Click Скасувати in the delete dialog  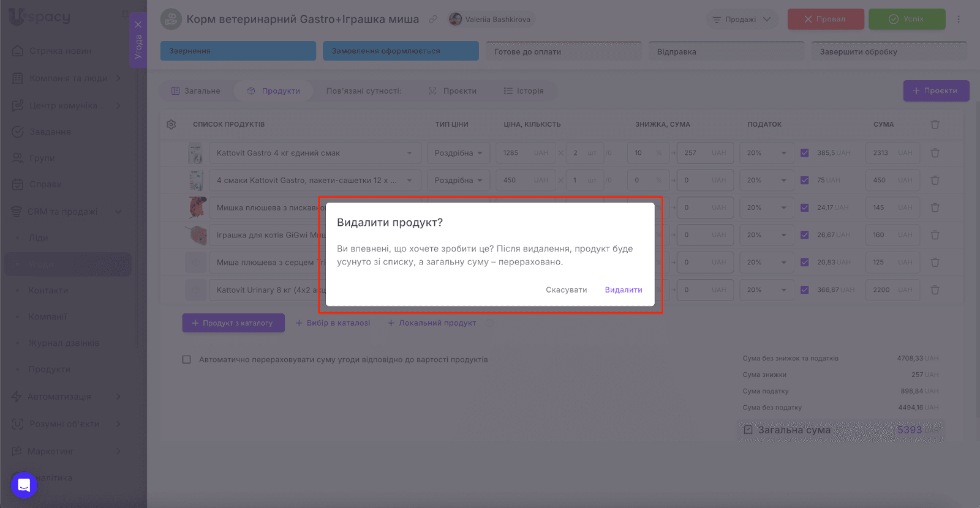click(x=567, y=290)
